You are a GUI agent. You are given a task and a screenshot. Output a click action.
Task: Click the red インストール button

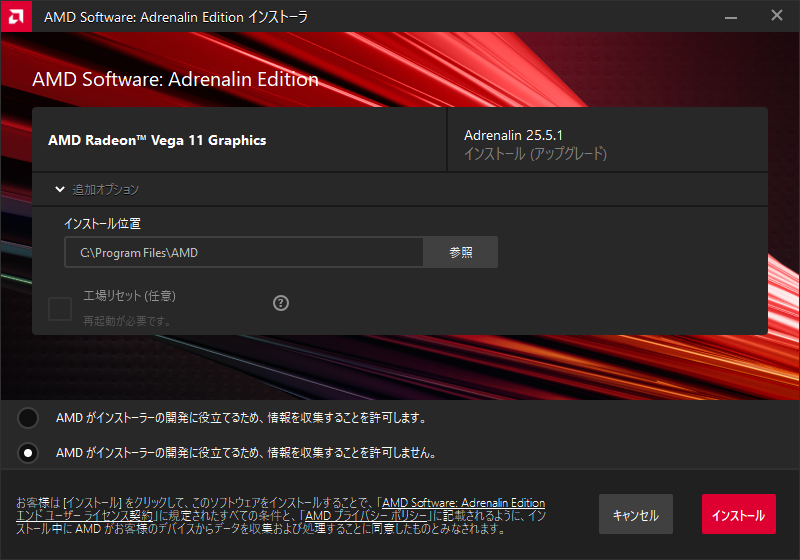click(x=739, y=514)
